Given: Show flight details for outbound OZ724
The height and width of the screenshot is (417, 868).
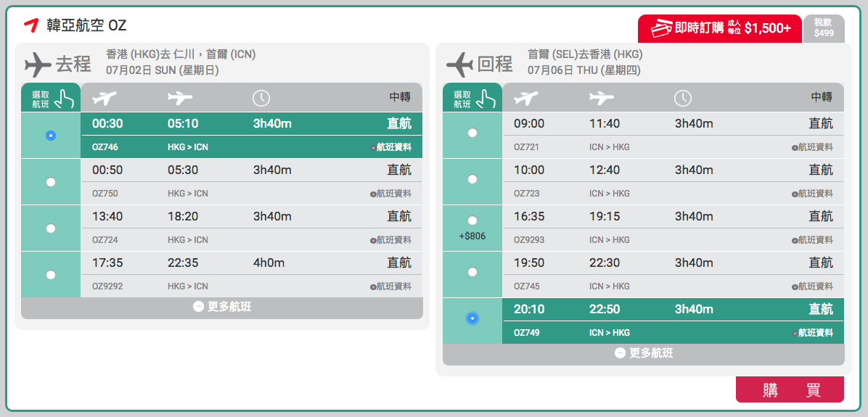Looking at the screenshot, I should [x=391, y=240].
